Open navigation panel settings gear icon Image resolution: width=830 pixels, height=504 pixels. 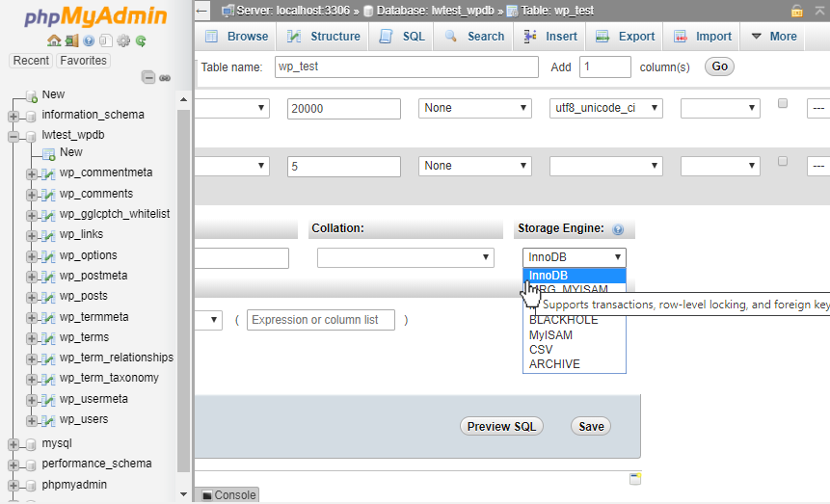tap(123, 41)
